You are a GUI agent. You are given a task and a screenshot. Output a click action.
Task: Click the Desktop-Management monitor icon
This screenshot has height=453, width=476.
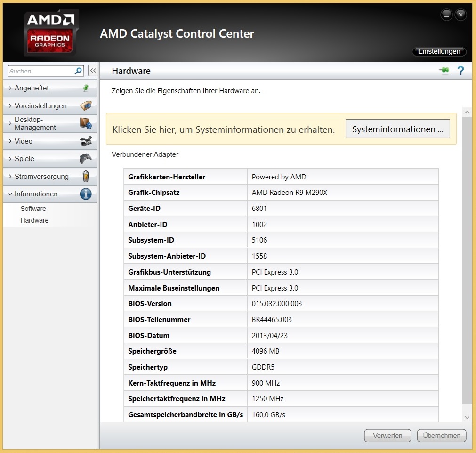tap(86, 123)
